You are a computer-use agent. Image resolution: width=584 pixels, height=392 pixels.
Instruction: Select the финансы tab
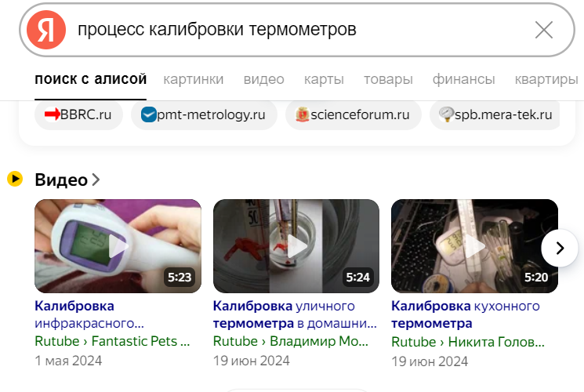pyautogui.click(x=464, y=79)
